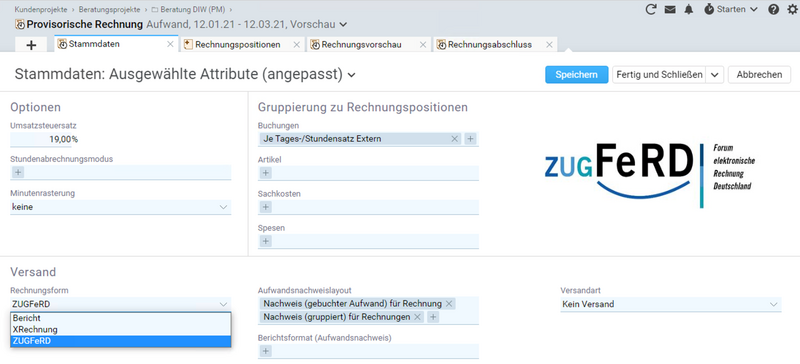Close the Rechnungsabschluss tab

(549, 45)
